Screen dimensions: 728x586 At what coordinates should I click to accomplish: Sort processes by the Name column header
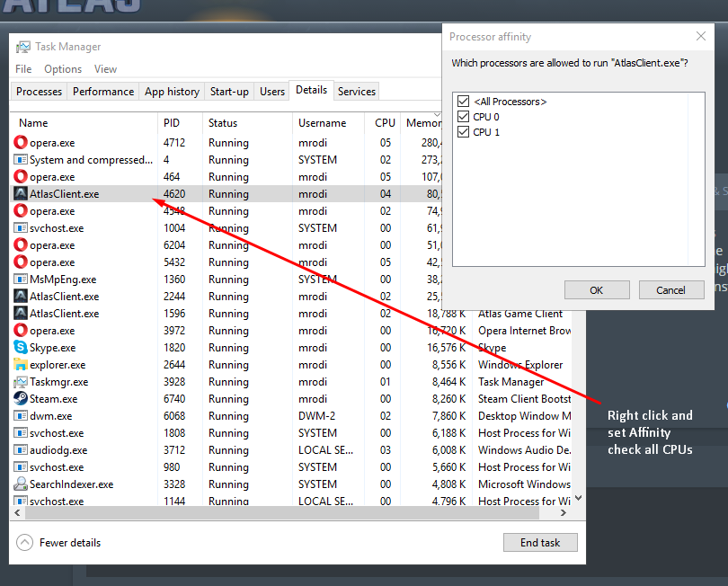[33, 123]
